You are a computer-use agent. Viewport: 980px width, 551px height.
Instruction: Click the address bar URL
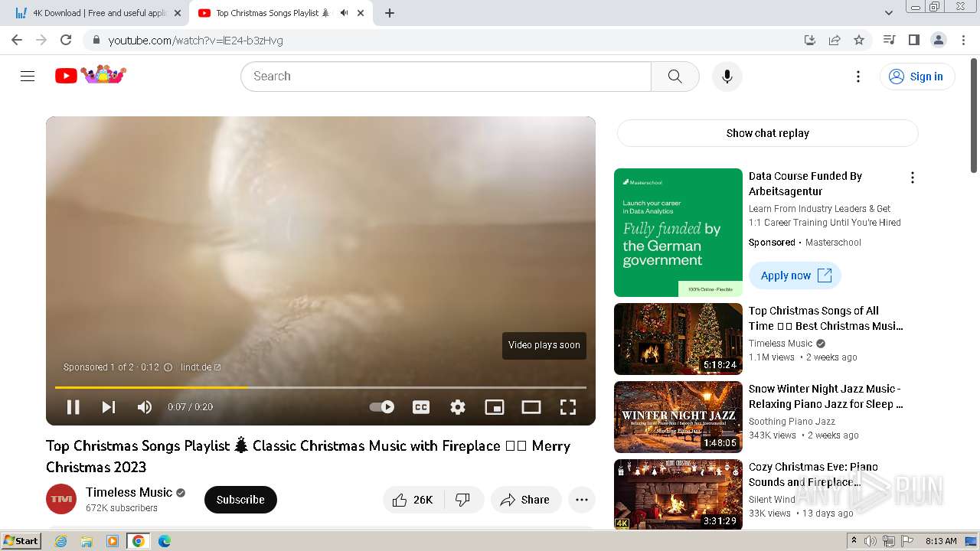click(196, 41)
